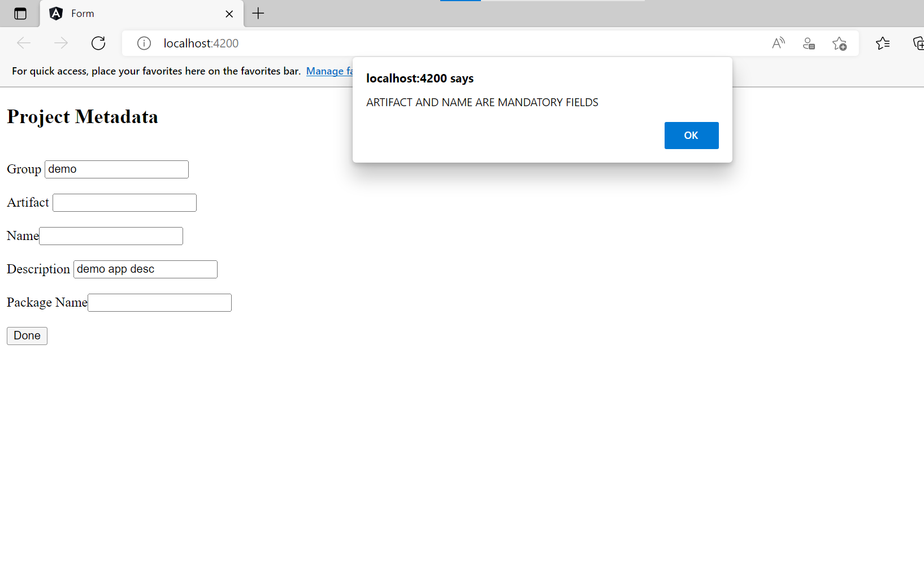The height and width of the screenshot is (576, 924).
Task: Refresh the page with reload icon
Action: coord(98,43)
